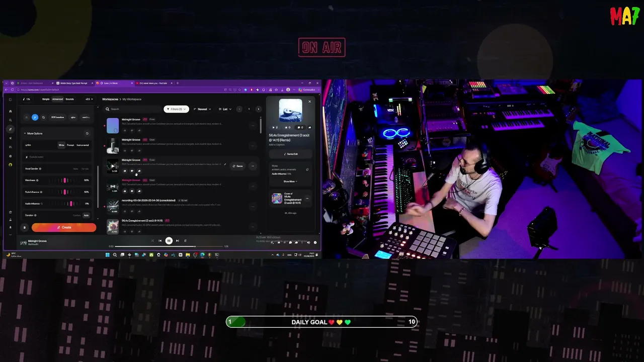The image size is (644, 362).
Task: Edit the title using the pencil icon
Action: coord(225,165)
